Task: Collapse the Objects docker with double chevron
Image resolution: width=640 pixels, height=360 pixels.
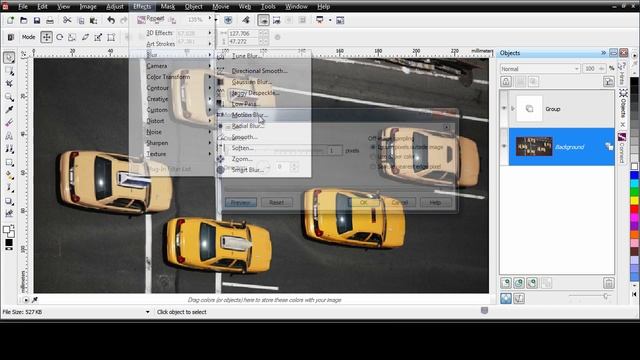Action: click(603, 53)
